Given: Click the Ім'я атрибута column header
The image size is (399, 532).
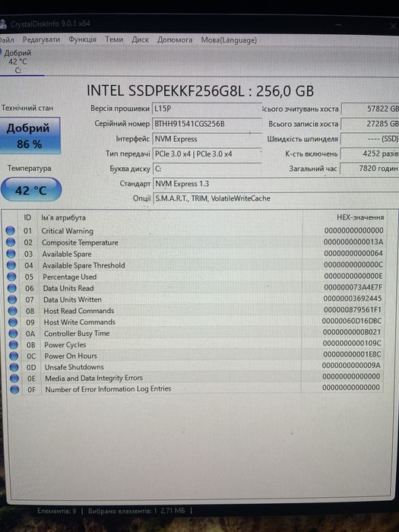Looking at the screenshot, I should tap(63, 218).
